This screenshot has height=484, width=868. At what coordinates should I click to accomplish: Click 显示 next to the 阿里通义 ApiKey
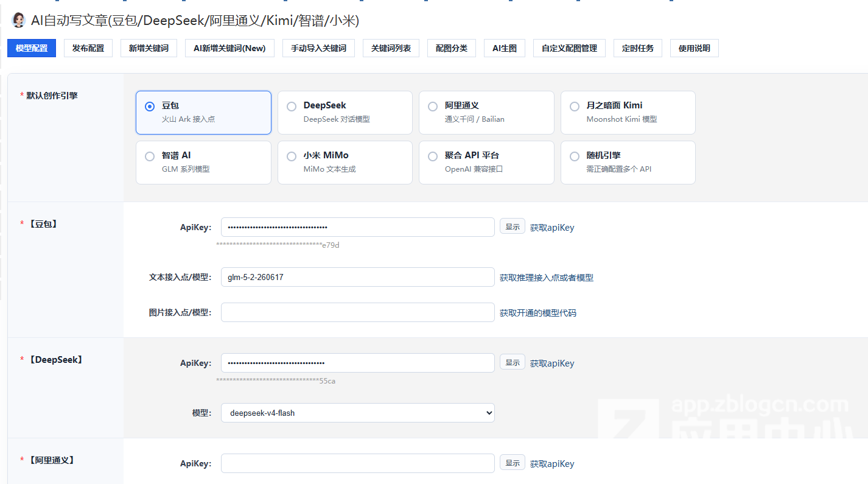pyautogui.click(x=513, y=463)
